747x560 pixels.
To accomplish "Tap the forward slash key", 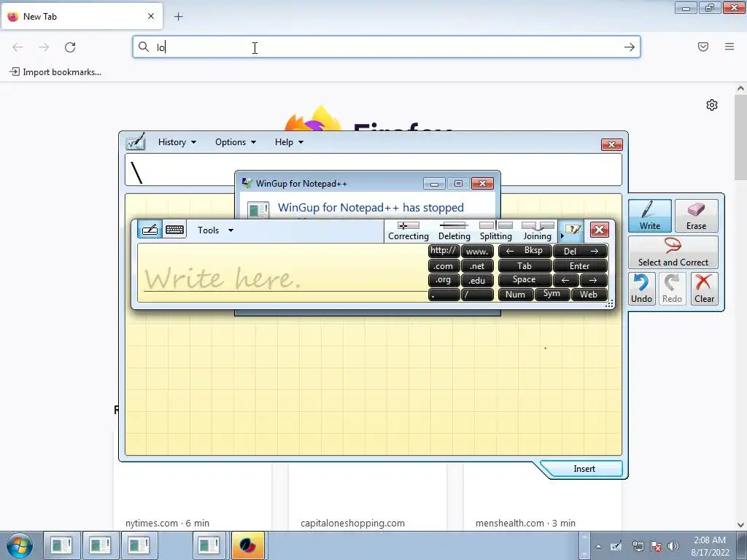I will (x=477, y=295).
